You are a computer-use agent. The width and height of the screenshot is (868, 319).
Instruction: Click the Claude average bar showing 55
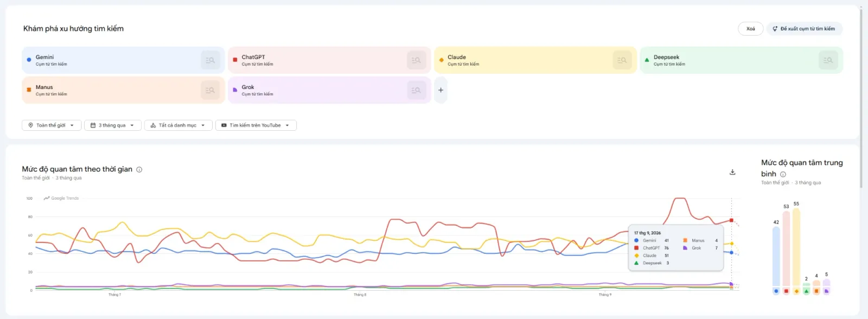tap(796, 247)
